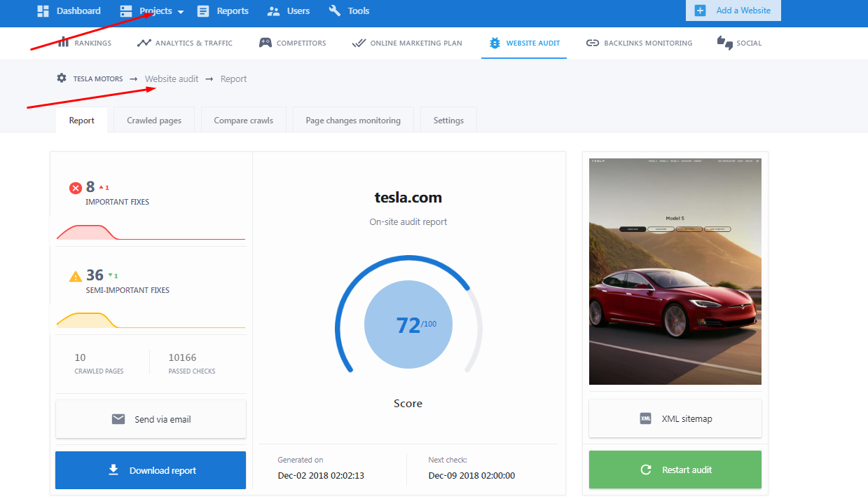Click the Website Audit bug icon

pos(495,43)
